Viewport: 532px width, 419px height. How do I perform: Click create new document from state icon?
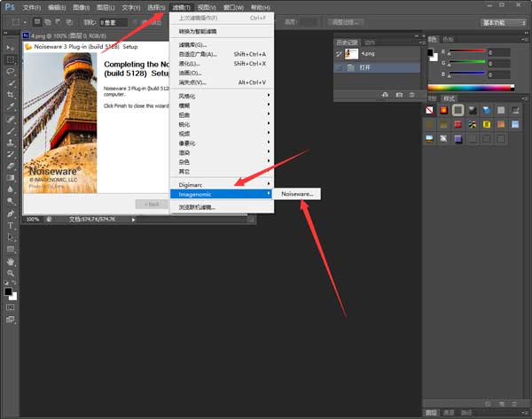tap(385, 95)
